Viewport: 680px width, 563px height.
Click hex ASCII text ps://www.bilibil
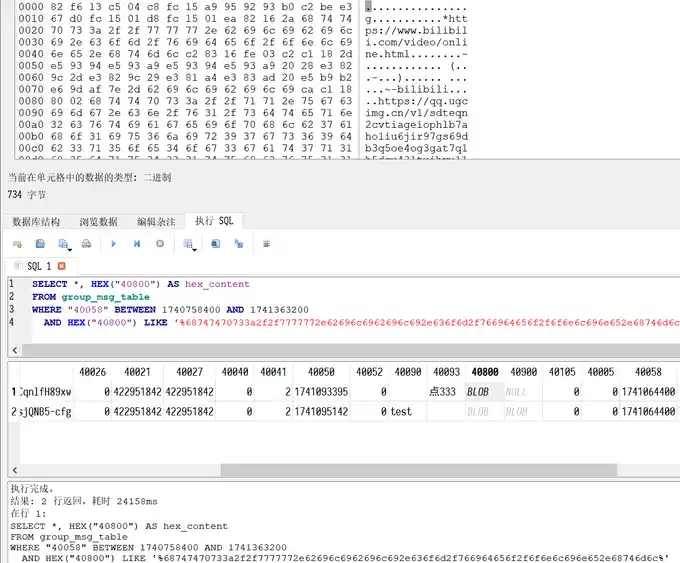(x=416, y=30)
